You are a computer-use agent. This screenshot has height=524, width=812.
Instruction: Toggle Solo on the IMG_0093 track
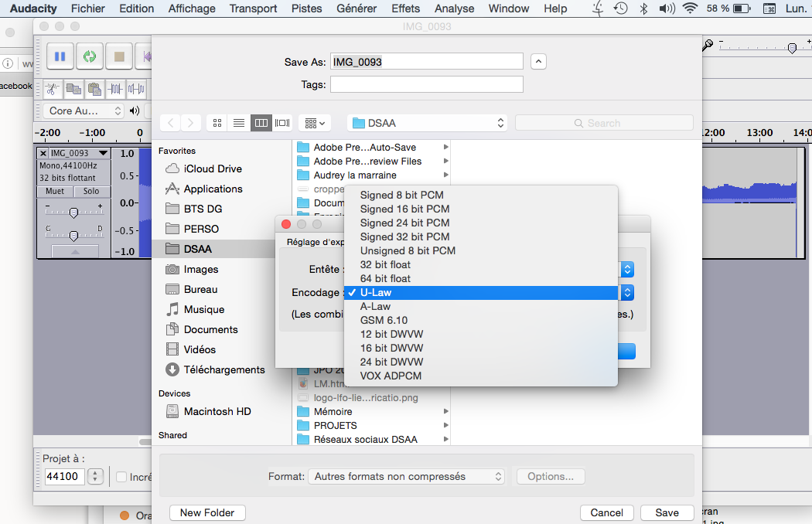[x=91, y=191]
